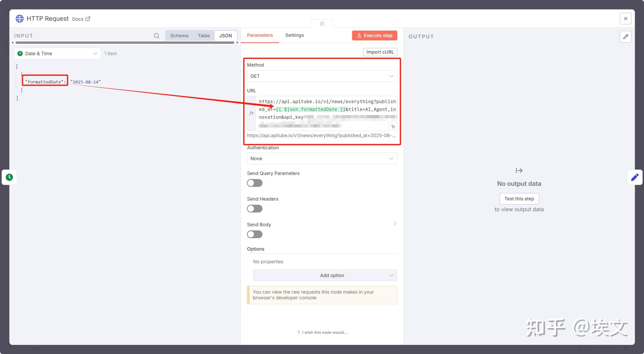Image resolution: width=644 pixels, height=354 pixels.
Task: Click the horizontal scrollbar under Input header
Action: [x=124, y=43]
